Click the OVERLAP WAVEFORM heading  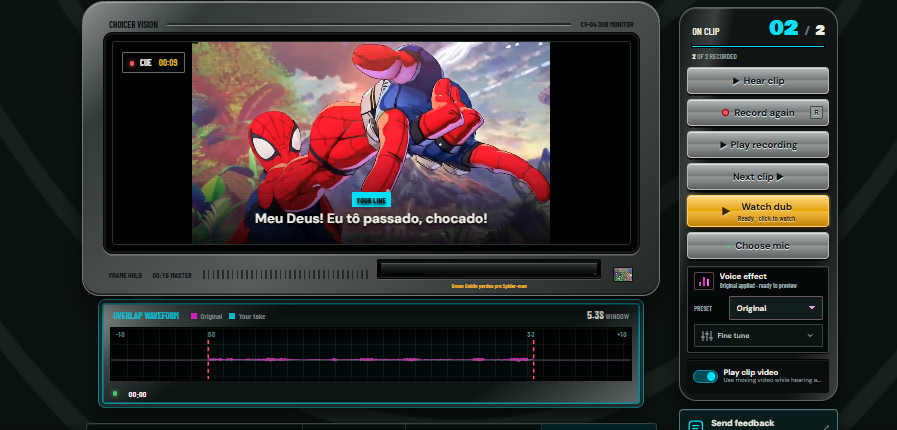point(146,316)
